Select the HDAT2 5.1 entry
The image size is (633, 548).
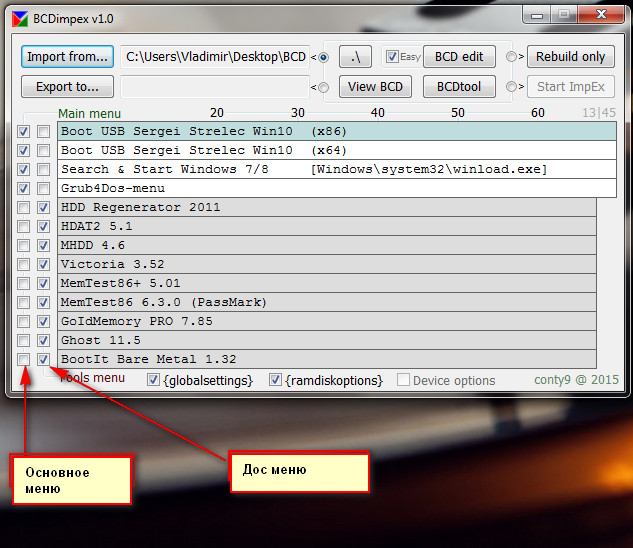[327, 226]
